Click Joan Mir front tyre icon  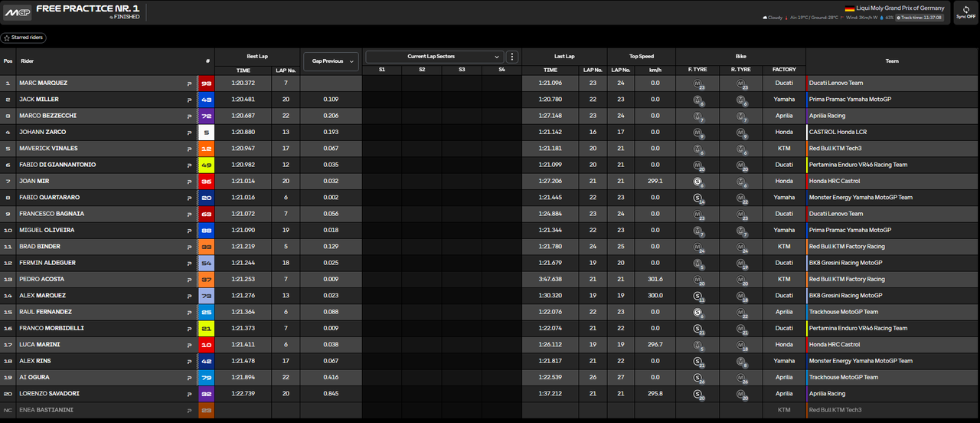pyautogui.click(x=697, y=182)
